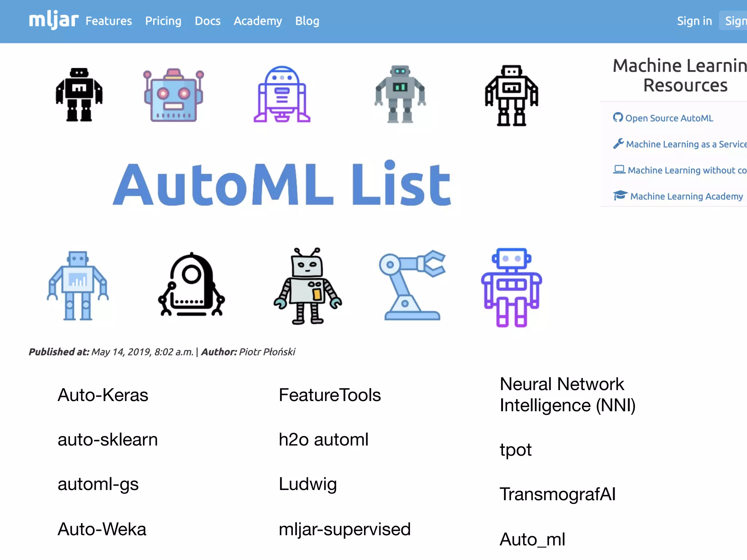Select Ludwig in the list
The height and width of the screenshot is (560, 747).
(x=307, y=484)
